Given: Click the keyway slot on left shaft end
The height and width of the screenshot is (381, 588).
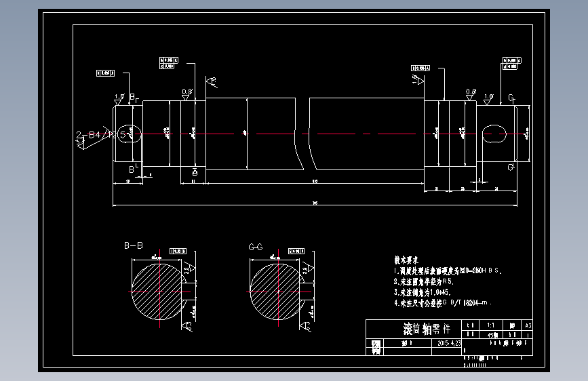Looking at the screenshot, I should coord(130,134).
